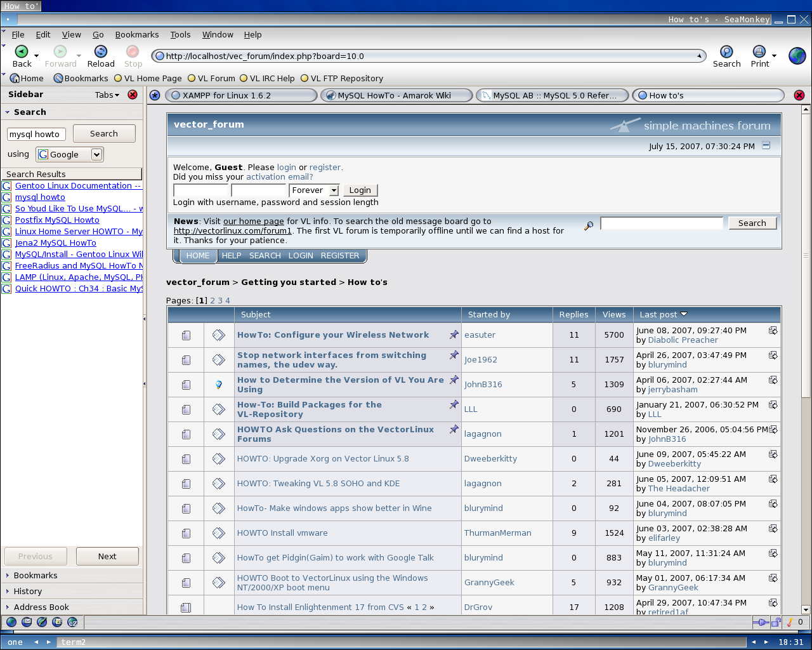
Task: Click the security lock icon in status bar
Action: click(x=776, y=622)
